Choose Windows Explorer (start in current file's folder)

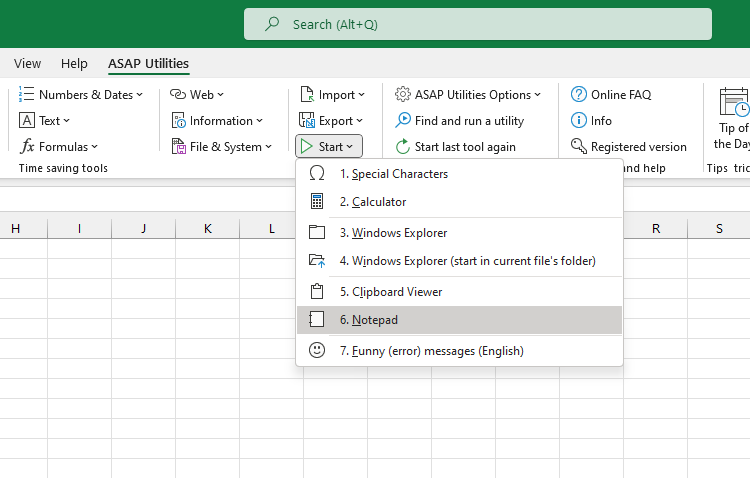(459, 261)
